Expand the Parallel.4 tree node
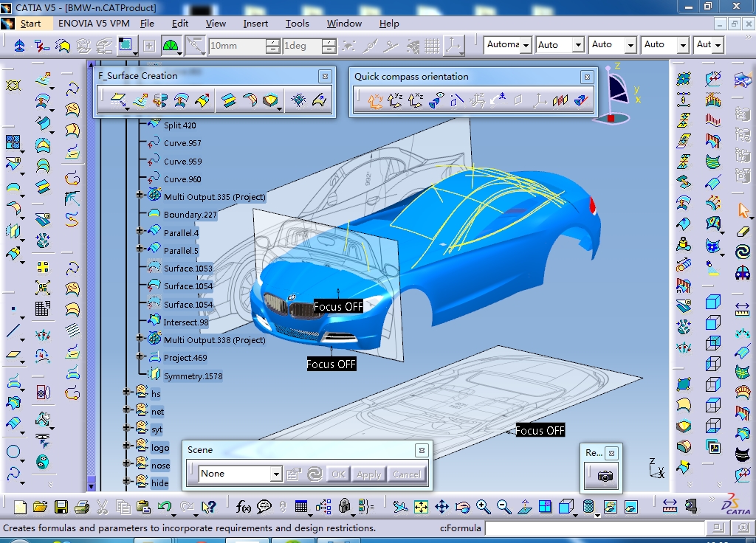Viewport: 756px width, 543px height. point(140,231)
